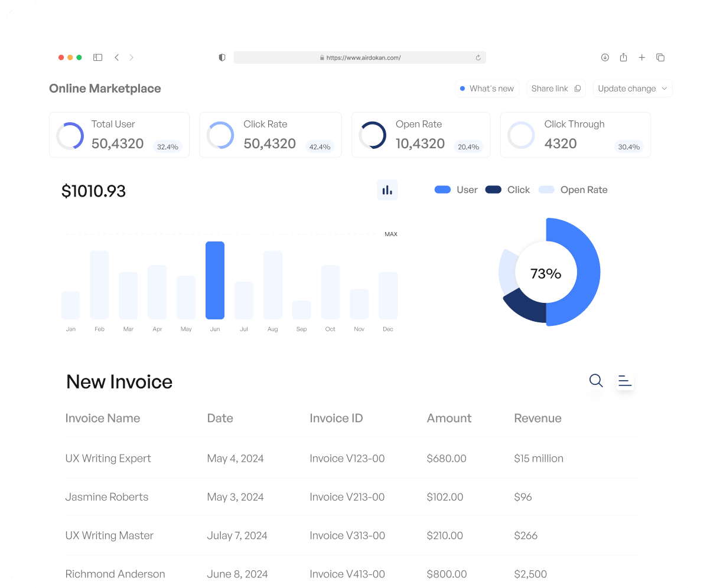
Task: Open the browser sidebar panel toggle
Action: tap(97, 57)
